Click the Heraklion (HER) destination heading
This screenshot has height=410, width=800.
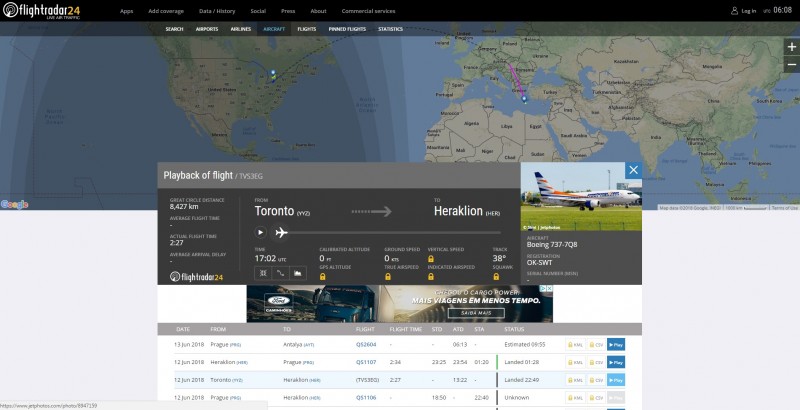[466, 211]
